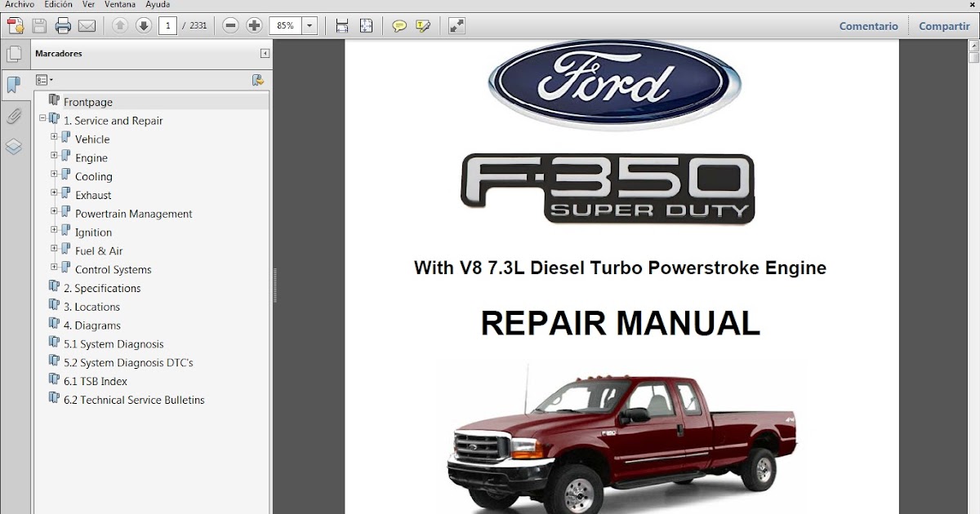This screenshot has height=514, width=980.
Task: Open the Comentario pane
Action: (869, 26)
